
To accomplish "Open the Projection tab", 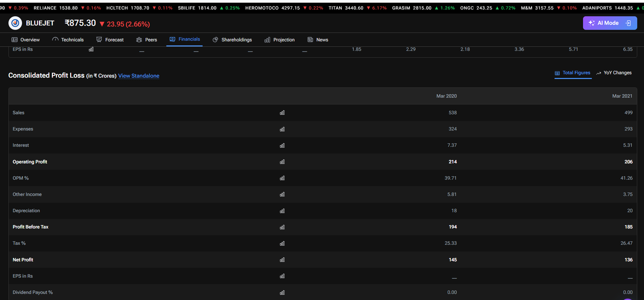I will coord(279,40).
